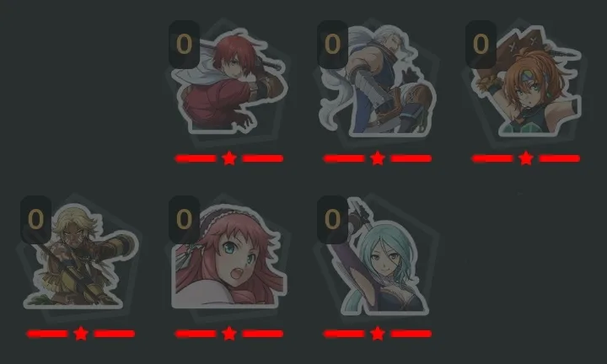Select the red-haired swordsman character card
This screenshot has width=607, height=364.
click(x=229, y=80)
